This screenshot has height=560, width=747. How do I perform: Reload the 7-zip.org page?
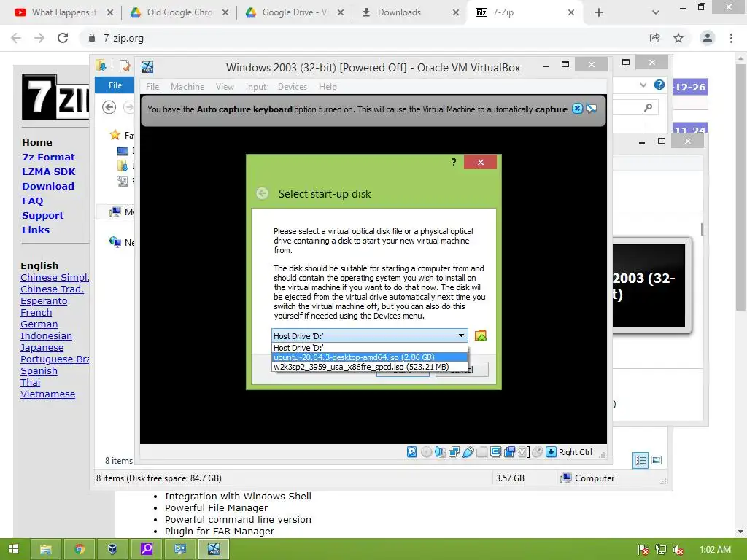[63, 38]
